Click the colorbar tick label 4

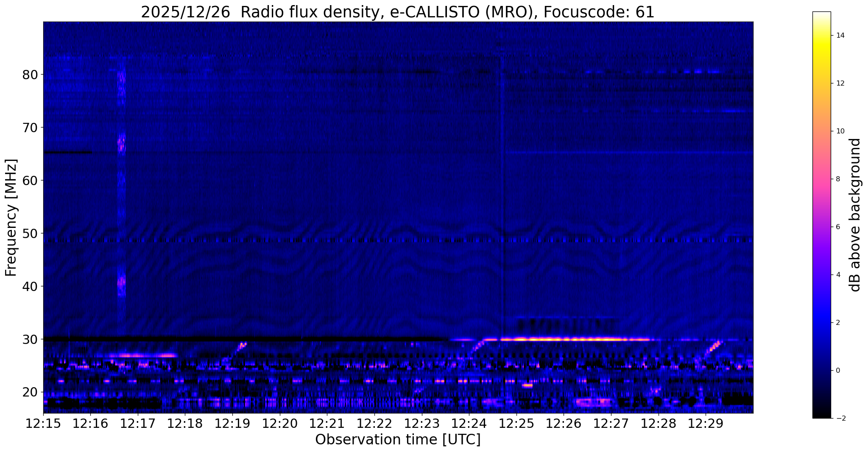837,275
